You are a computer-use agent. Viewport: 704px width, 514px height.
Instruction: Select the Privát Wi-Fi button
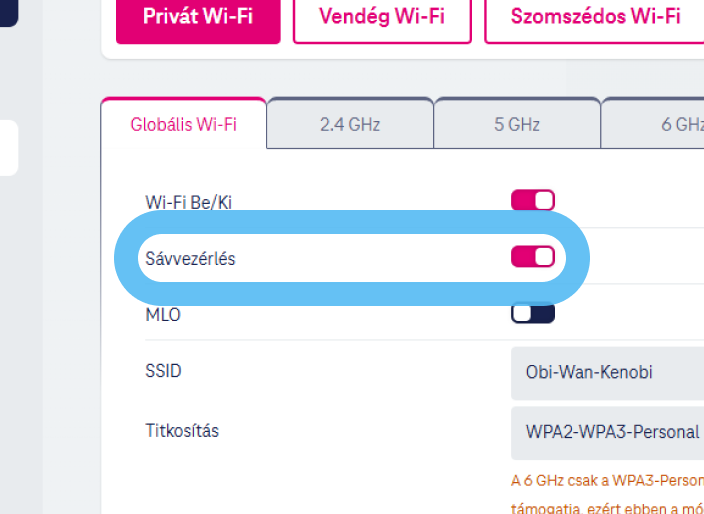(196, 17)
